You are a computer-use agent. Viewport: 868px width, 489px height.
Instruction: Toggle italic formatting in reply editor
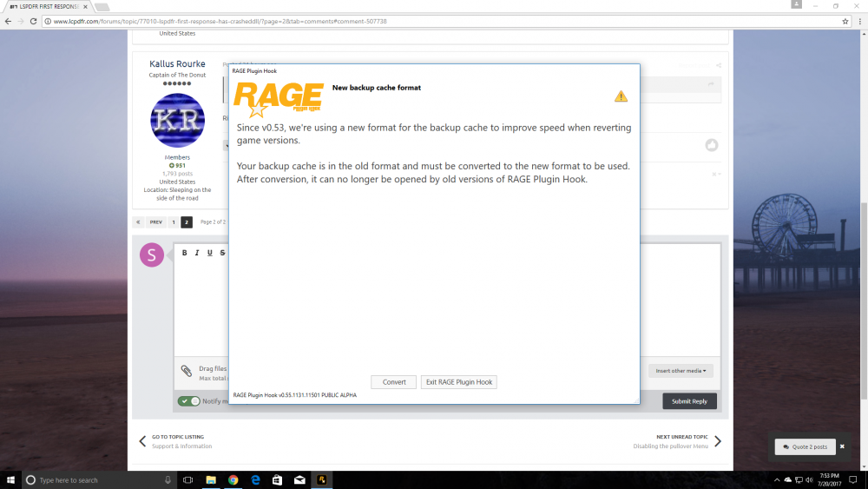197,253
